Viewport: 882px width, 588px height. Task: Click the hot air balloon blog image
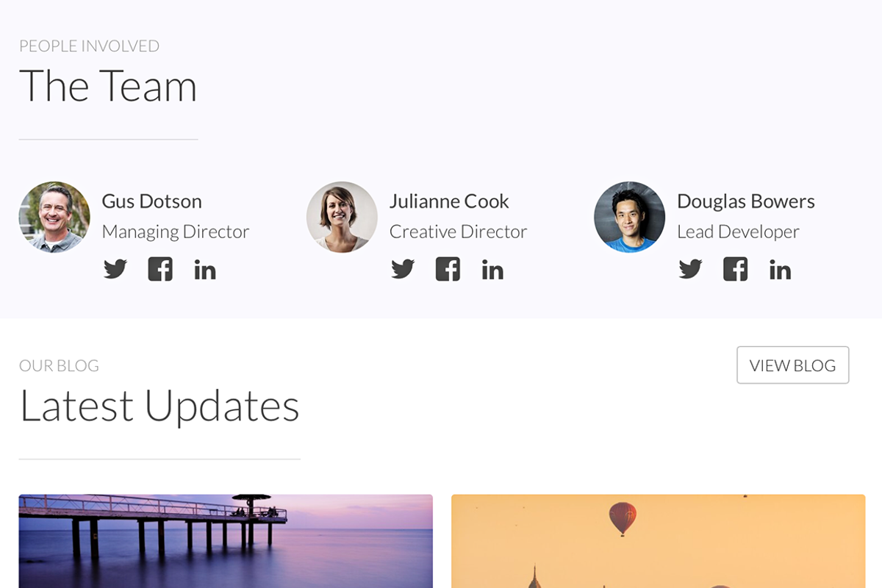pyautogui.click(x=659, y=540)
